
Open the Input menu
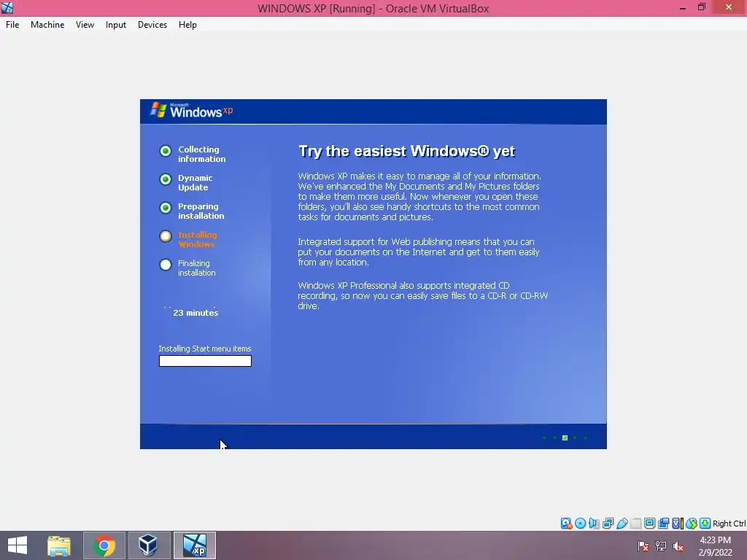pos(116,25)
